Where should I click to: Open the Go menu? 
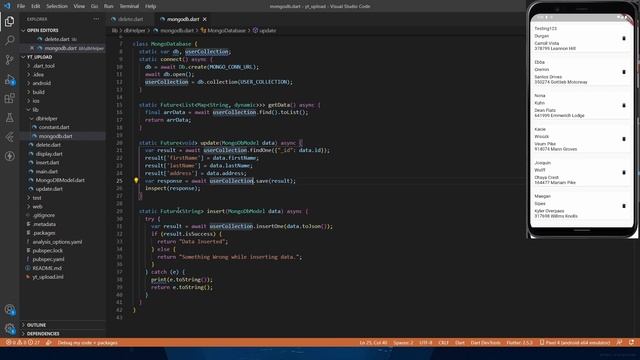(x=94, y=6)
